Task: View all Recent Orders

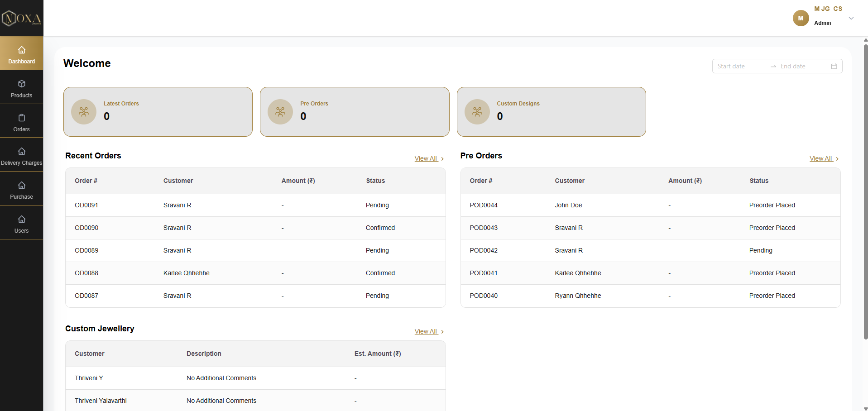Action: coord(428,158)
